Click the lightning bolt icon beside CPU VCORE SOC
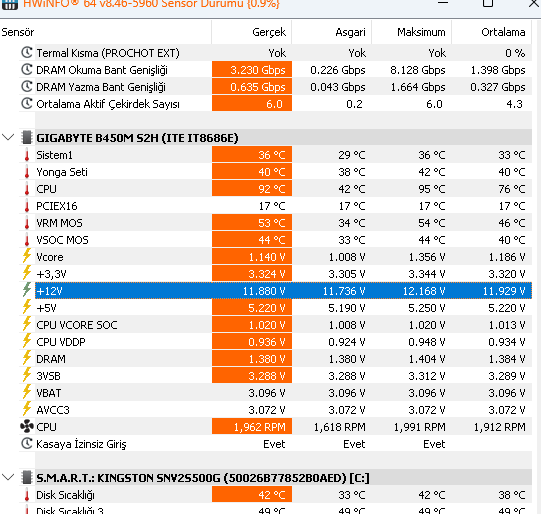This screenshot has height=514, width=541. point(27,324)
